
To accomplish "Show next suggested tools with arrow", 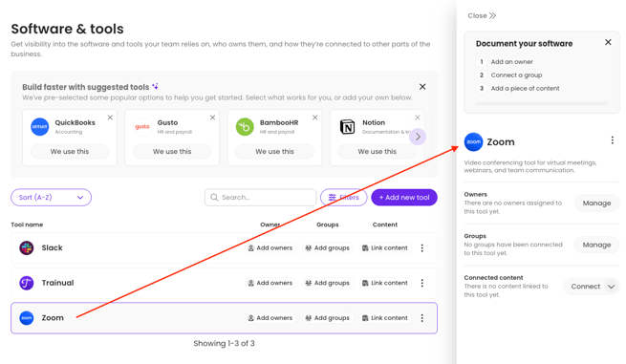I will [x=418, y=137].
